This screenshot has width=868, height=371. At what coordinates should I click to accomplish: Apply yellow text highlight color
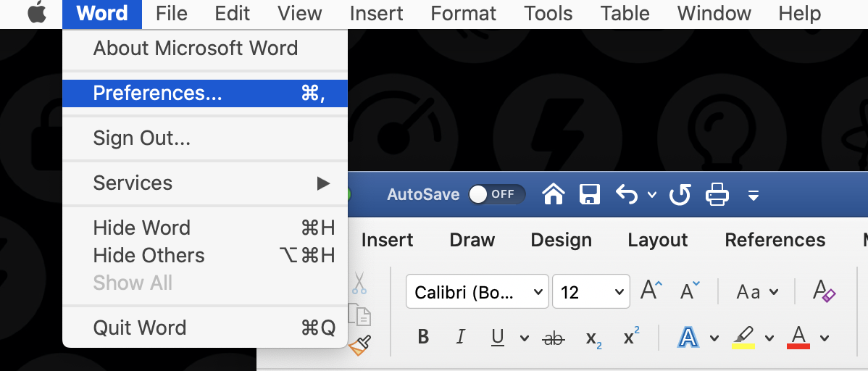click(743, 337)
